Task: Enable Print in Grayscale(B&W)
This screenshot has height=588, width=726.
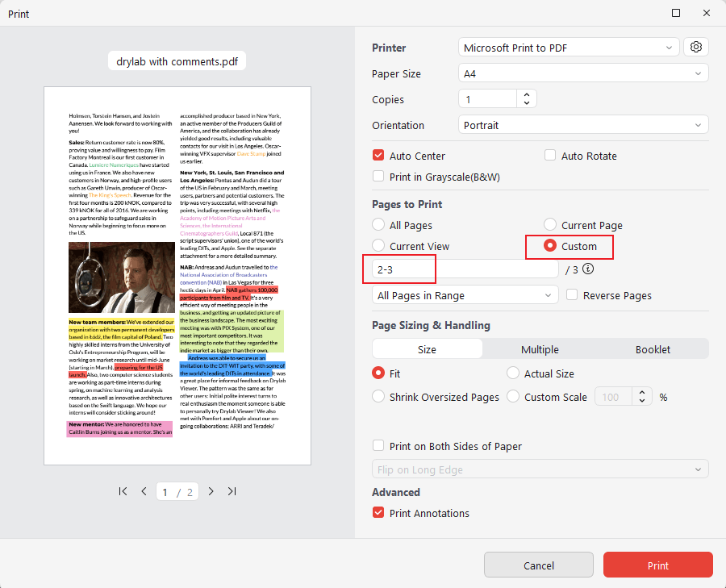Action: [x=378, y=176]
